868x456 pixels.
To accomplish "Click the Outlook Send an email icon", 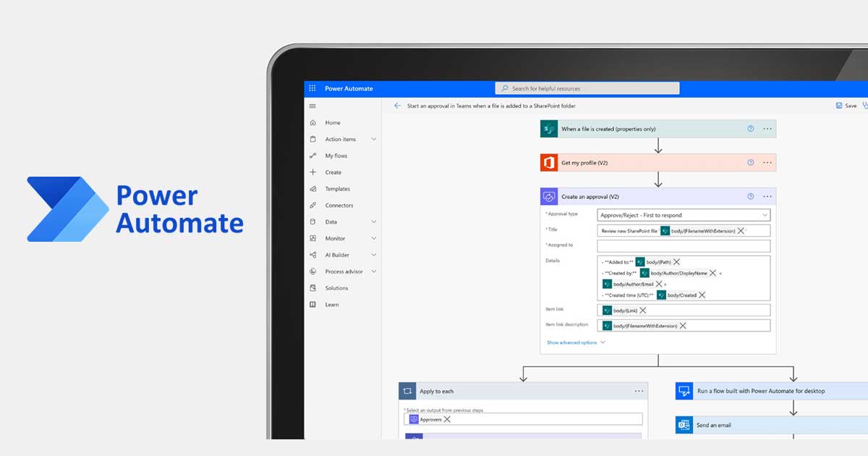I will (684, 425).
